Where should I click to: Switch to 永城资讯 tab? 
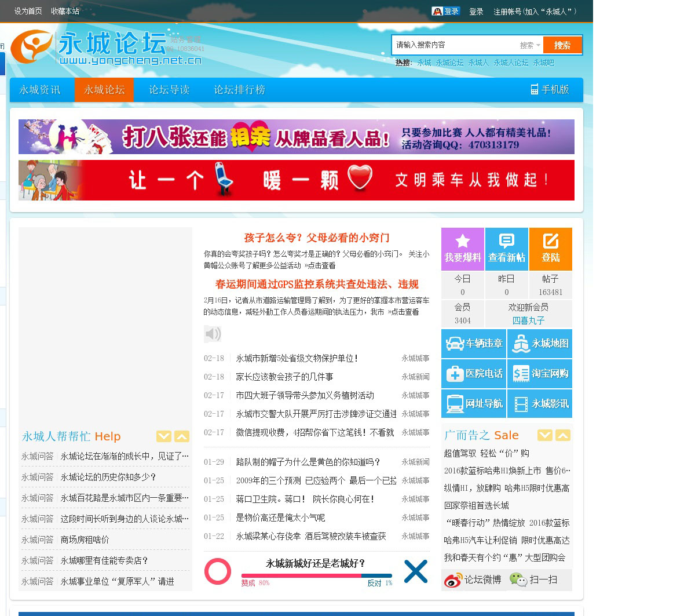(x=40, y=90)
